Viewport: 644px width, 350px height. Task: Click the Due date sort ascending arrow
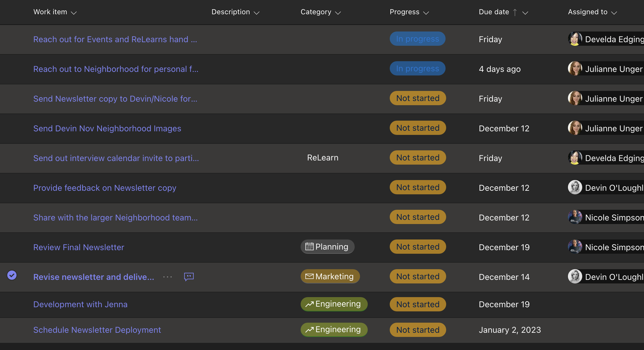(x=515, y=12)
